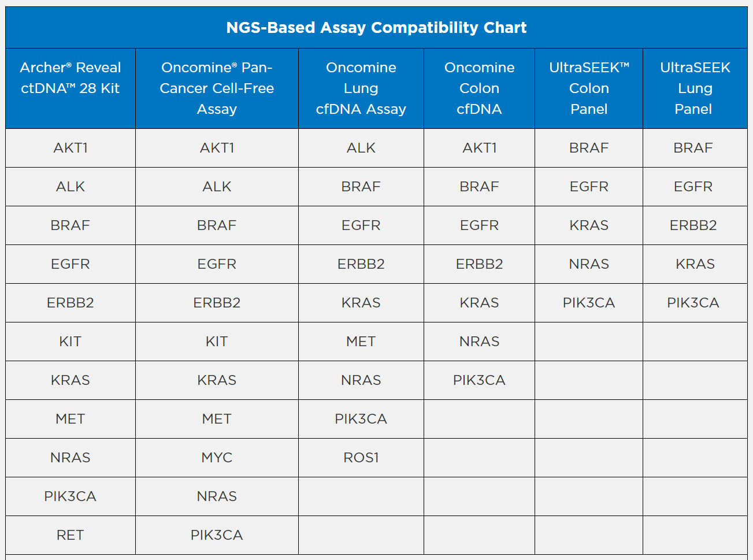Click the UltraSEEK Lung Panel header
Screen dimensions: 753x560
pos(695,88)
